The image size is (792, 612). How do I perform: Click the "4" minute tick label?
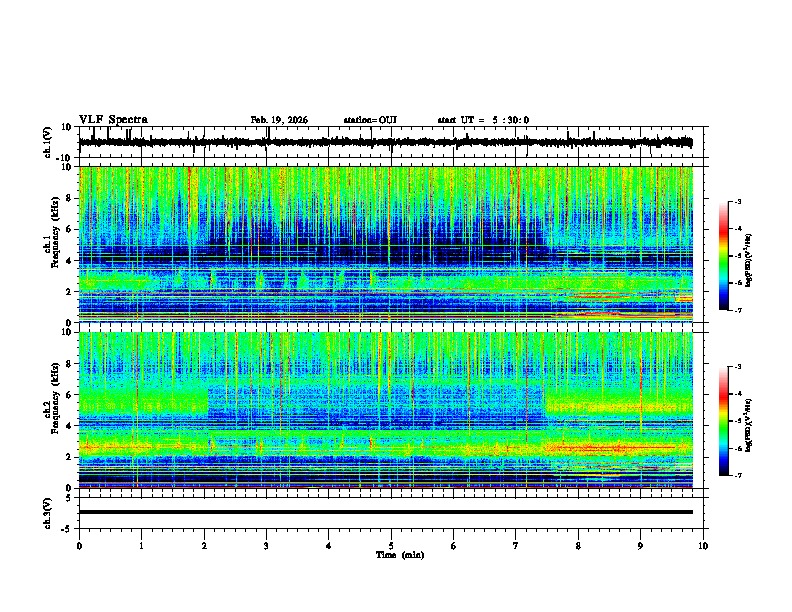tap(329, 546)
